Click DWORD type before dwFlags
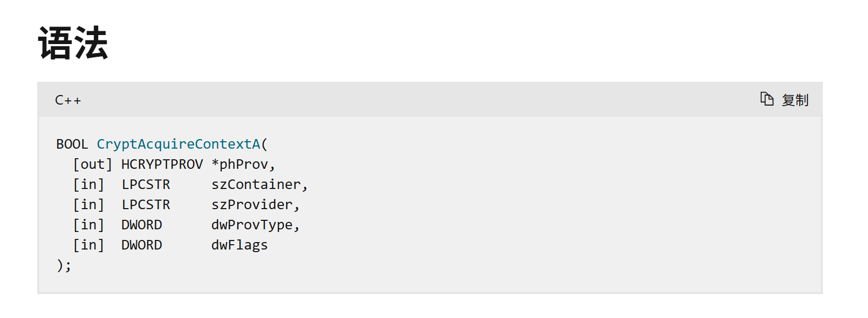Viewport: 868px width, 318px height. 142,245
